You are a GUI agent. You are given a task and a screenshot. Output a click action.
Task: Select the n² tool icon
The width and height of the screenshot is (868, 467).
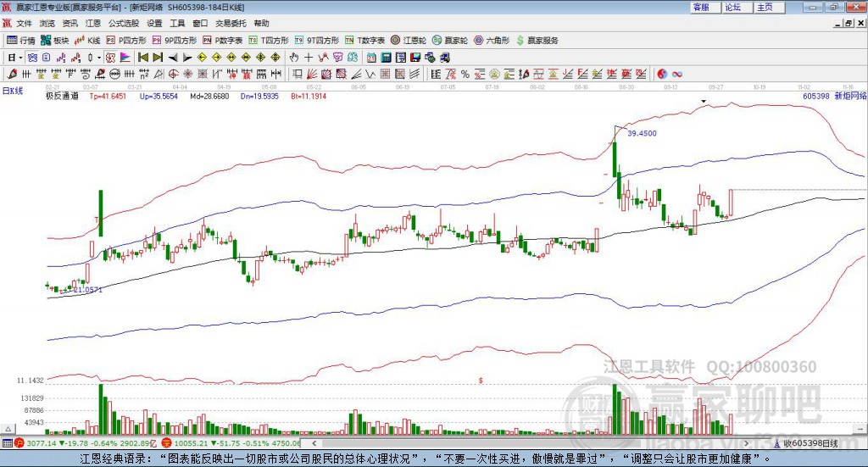tap(144, 74)
